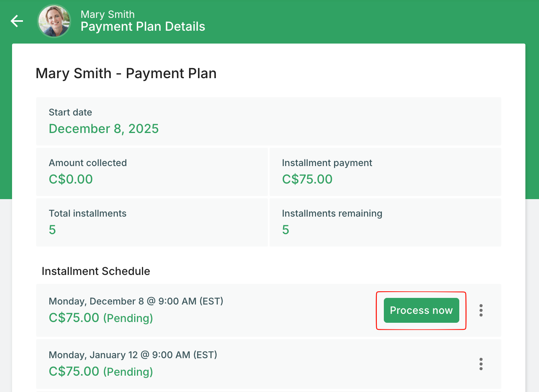Click the December 8 C$75.00 (Pending) status

[101, 318]
